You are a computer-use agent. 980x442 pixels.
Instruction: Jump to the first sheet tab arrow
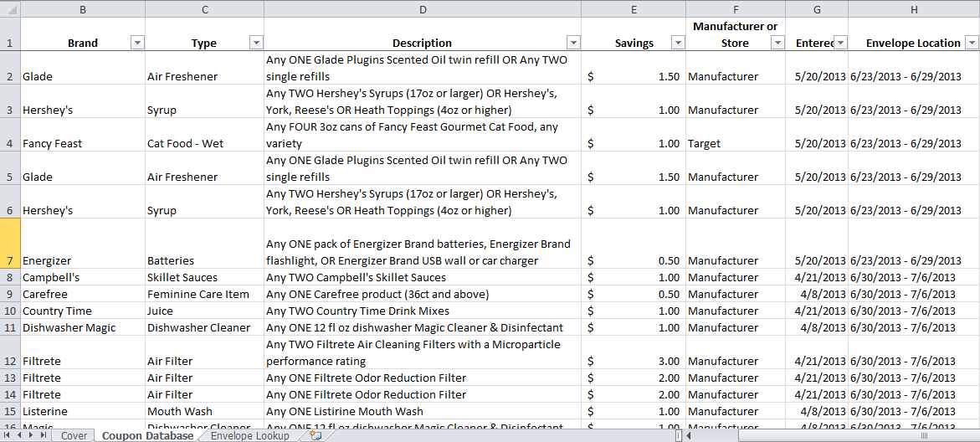[7, 436]
